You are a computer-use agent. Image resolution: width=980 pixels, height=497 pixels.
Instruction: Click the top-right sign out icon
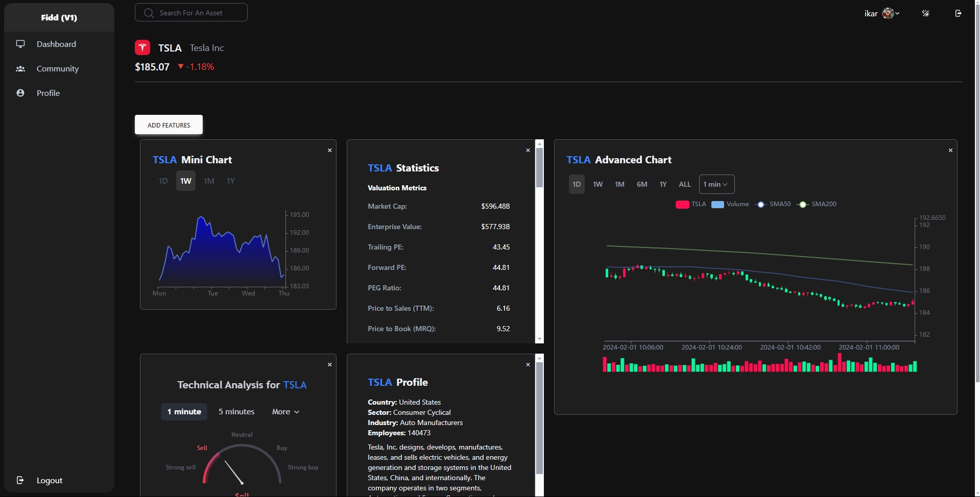point(958,13)
